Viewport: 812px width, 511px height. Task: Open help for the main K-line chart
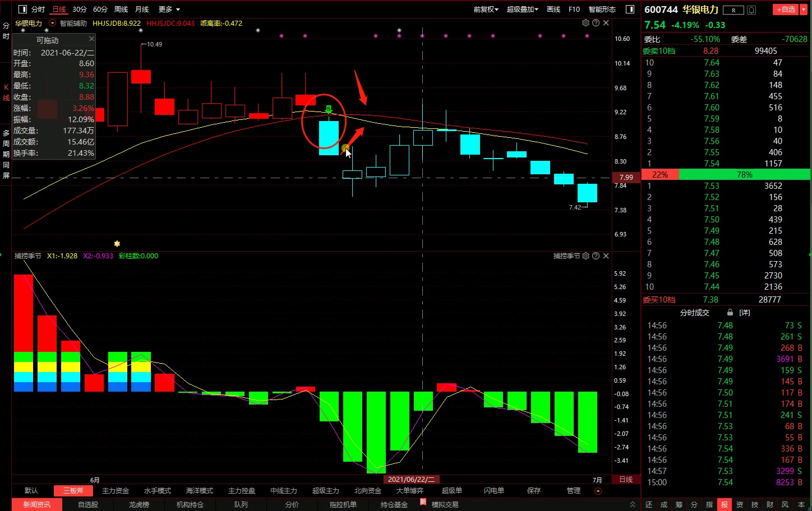point(596,23)
